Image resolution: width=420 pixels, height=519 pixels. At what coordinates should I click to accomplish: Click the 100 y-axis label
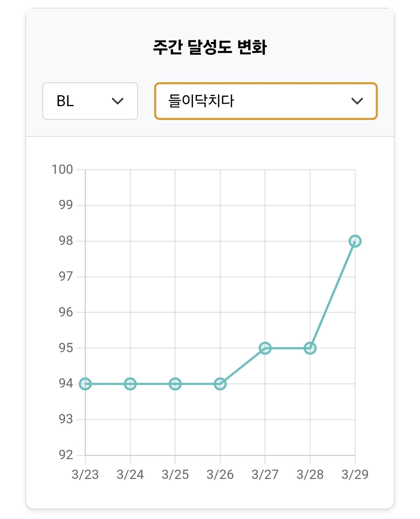62,170
